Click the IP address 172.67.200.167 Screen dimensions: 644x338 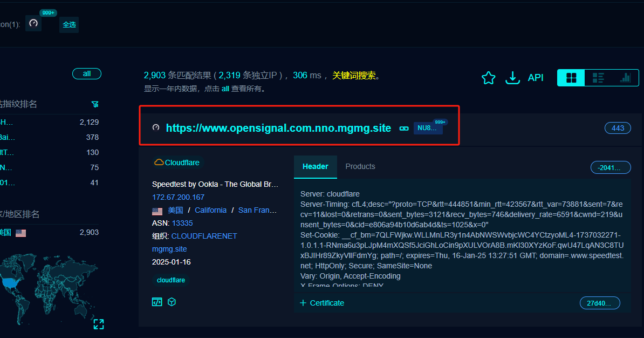coord(178,197)
